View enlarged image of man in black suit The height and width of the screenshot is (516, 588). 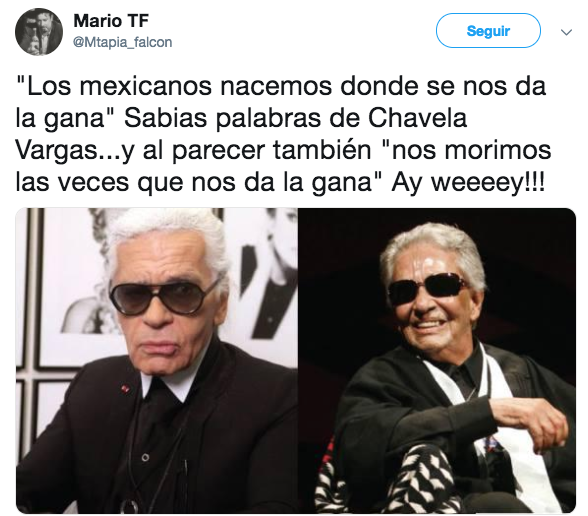[157, 360]
